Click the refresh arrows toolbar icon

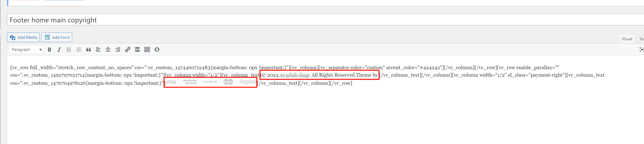pyautogui.click(x=157, y=49)
